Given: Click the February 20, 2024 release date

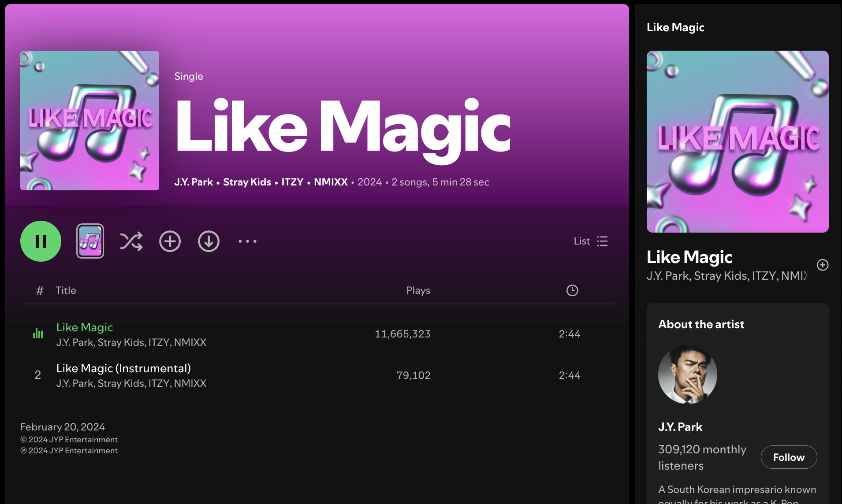Looking at the screenshot, I should pos(63,427).
